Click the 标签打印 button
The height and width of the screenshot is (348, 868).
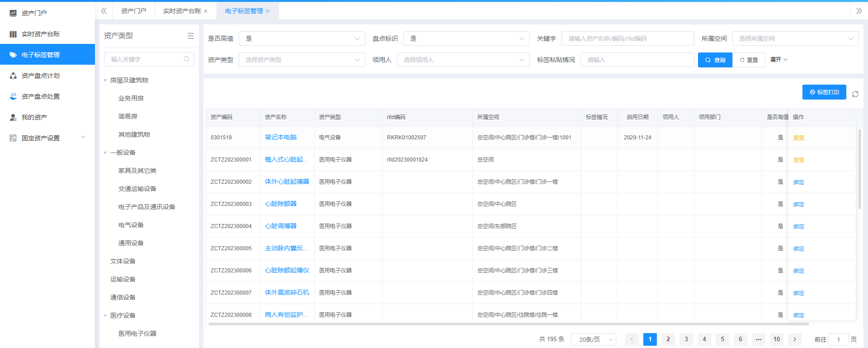[x=824, y=92]
